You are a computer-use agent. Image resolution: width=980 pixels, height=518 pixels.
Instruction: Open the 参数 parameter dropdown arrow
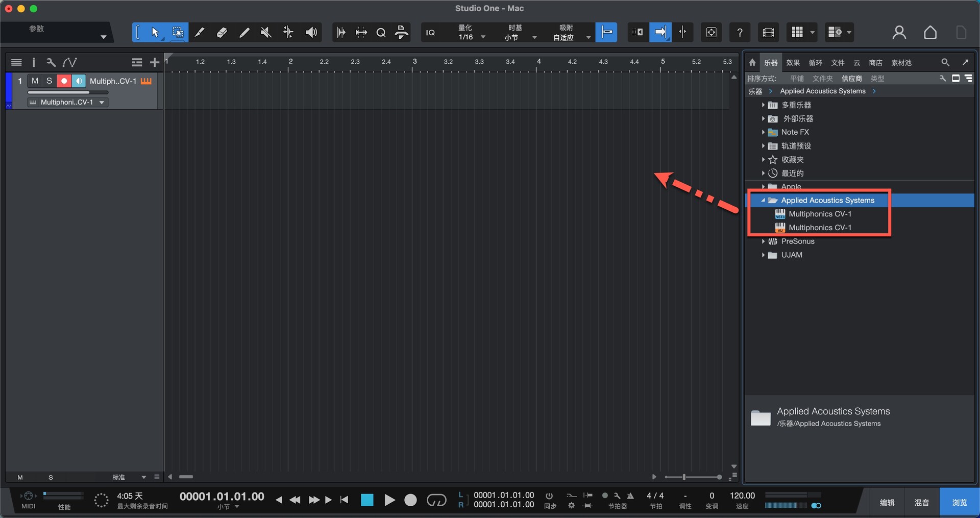tap(104, 37)
